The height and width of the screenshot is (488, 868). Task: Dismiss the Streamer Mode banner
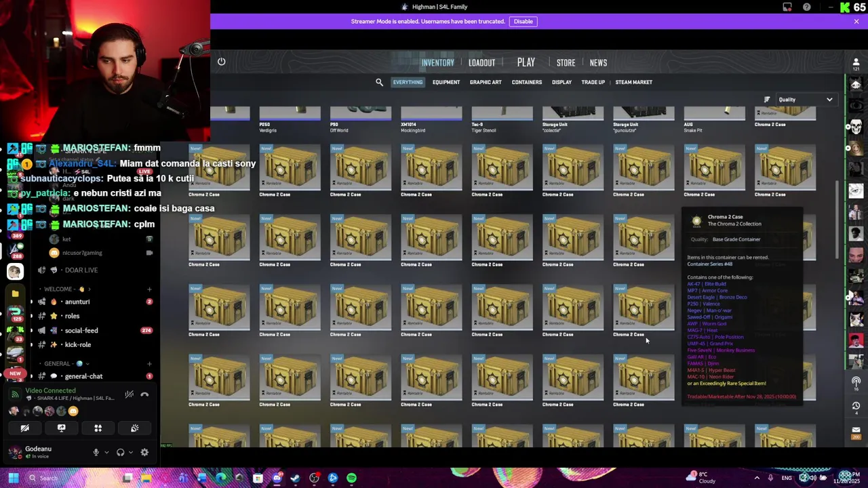(x=856, y=21)
